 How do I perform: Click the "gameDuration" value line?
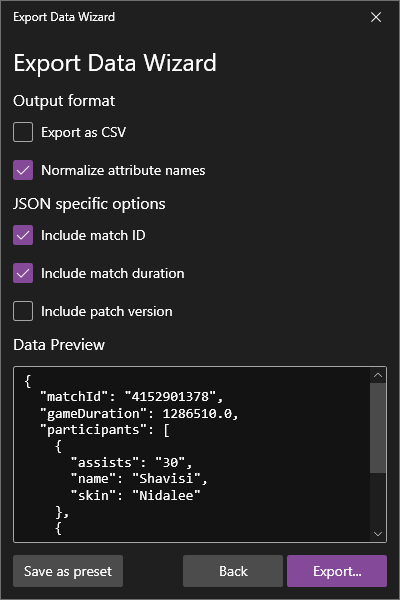(139, 413)
